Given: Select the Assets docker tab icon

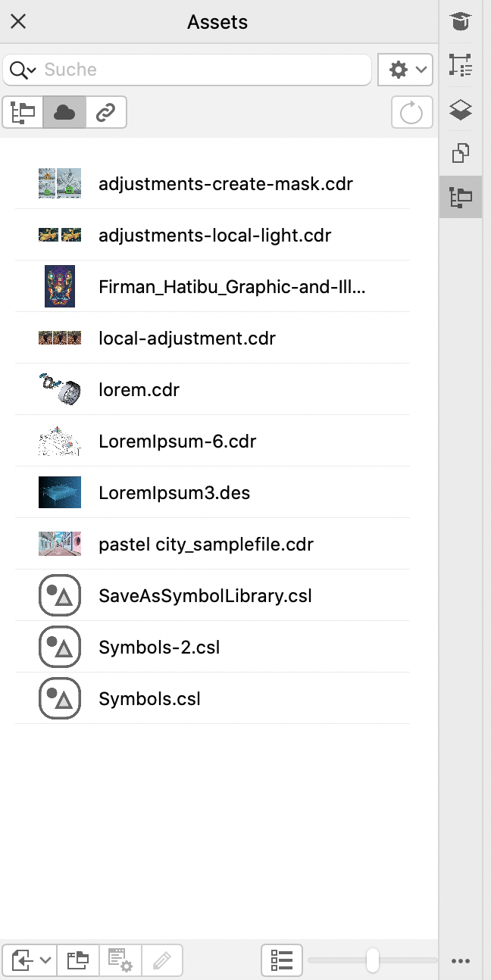Looking at the screenshot, I should click(x=461, y=198).
